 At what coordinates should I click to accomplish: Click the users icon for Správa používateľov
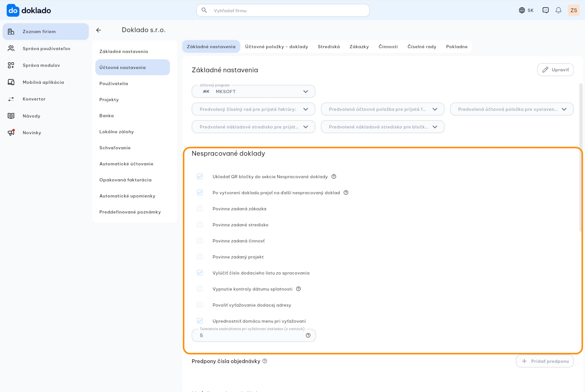click(x=11, y=48)
